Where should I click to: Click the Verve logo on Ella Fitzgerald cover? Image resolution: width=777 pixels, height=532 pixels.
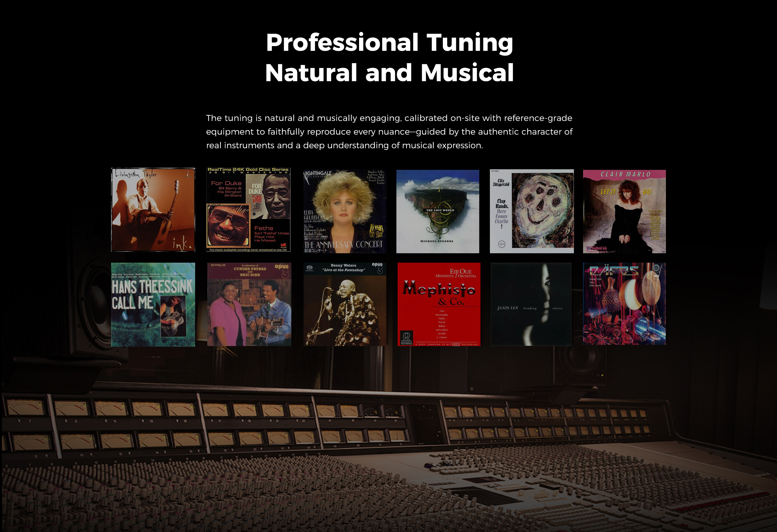502,244
